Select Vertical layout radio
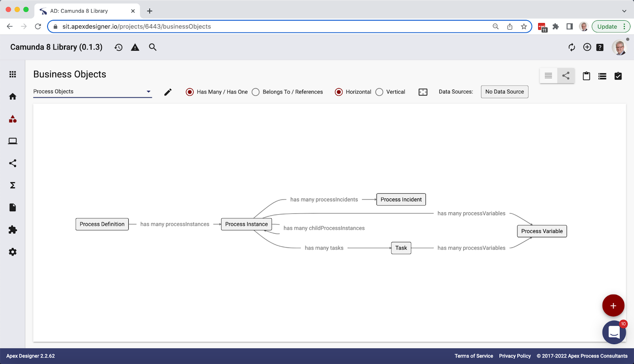The width and height of the screenshot is (634, 364). 379,92
